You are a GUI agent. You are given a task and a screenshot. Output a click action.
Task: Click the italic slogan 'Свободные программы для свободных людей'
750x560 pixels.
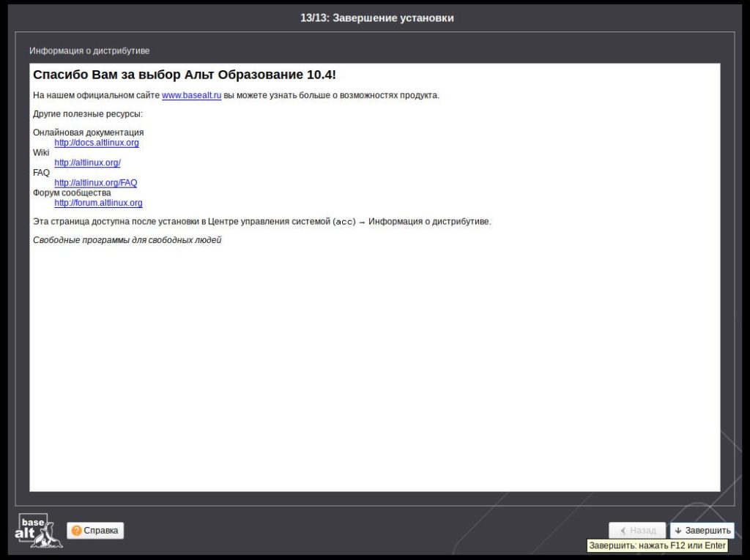127,240
